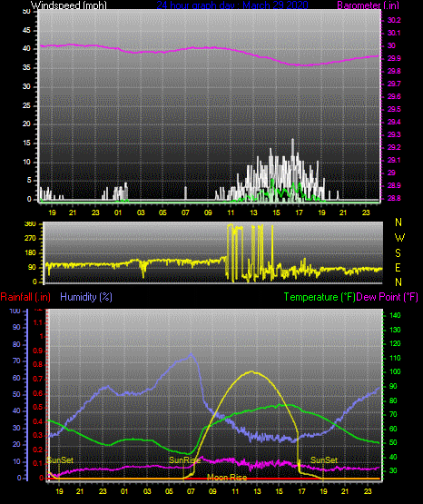Click the "E" compass direction letter
The image size is (423, 504).
[398, 267]
